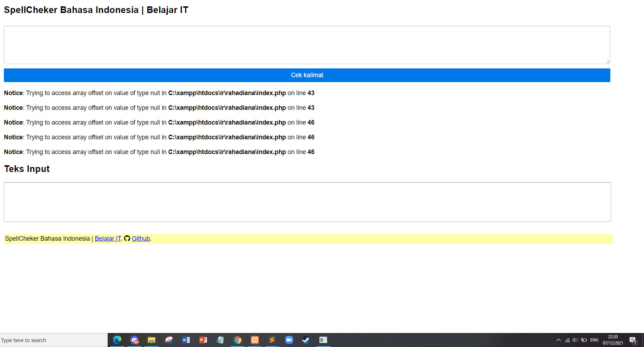Open Discord from the taskbar
Viewport: 644px width, 347px height.
click(x=134, y=340)
